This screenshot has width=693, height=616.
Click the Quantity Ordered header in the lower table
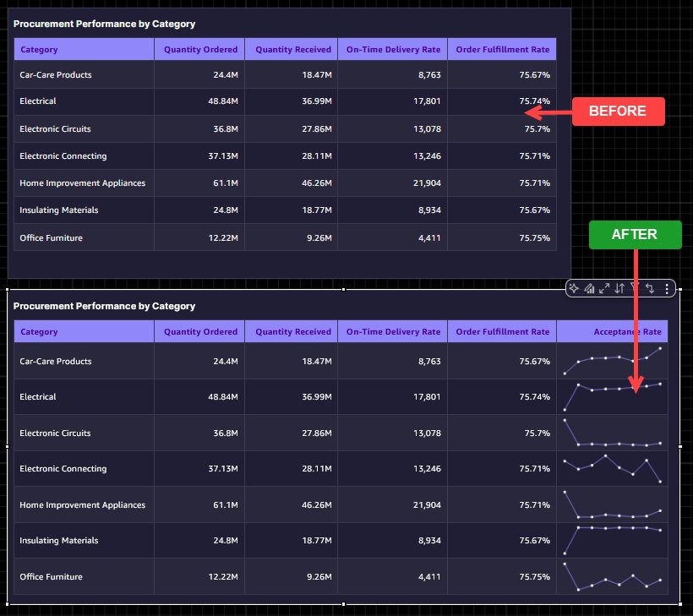pos(200,332)
